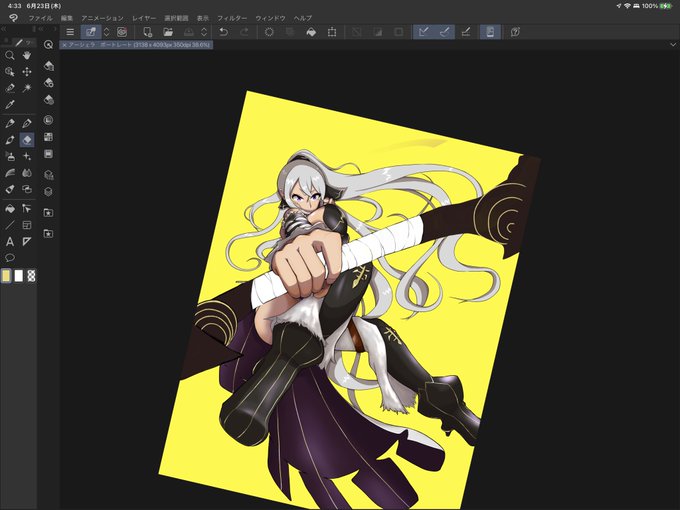This screenshot has width=680, height=510.
Task: Select the Decoration sparkle tool
Action: coord(27,157)
